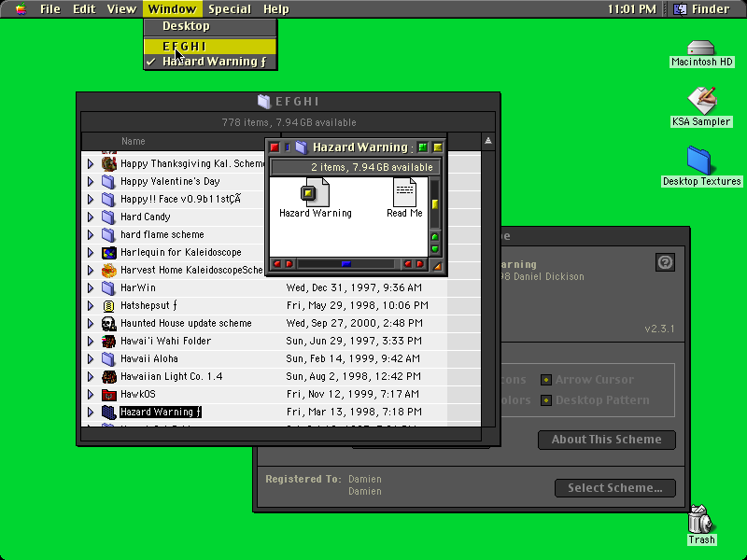Image resolution: width=747 pixels, height=560 pixels.
Task: Click the folder icon beside Hawaii Aloha
Action: 108,359
